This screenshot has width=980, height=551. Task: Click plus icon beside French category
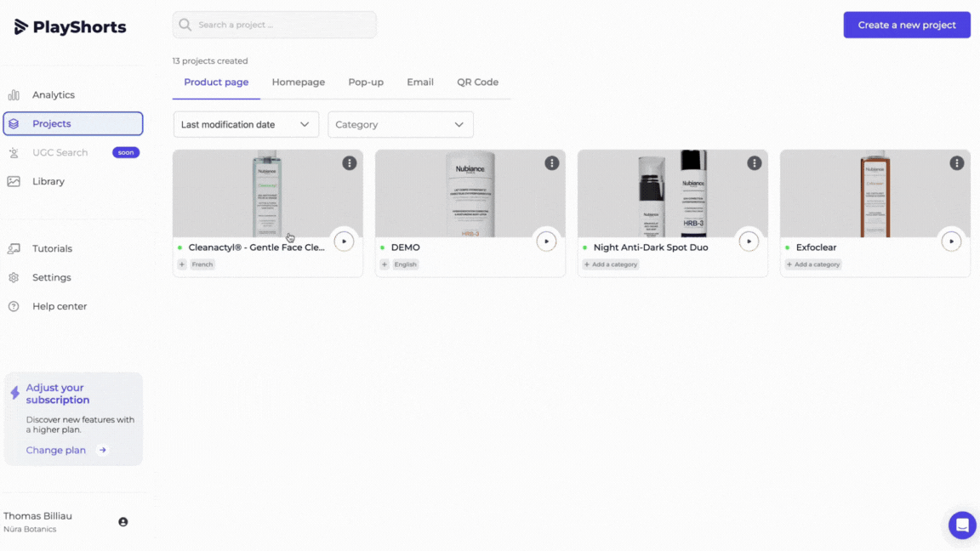click(182, 264)
